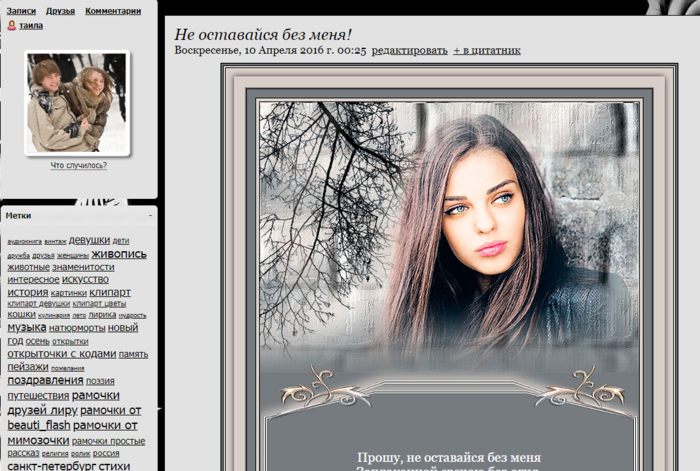Select the санкт-петербург tag

tap(51, 466)
